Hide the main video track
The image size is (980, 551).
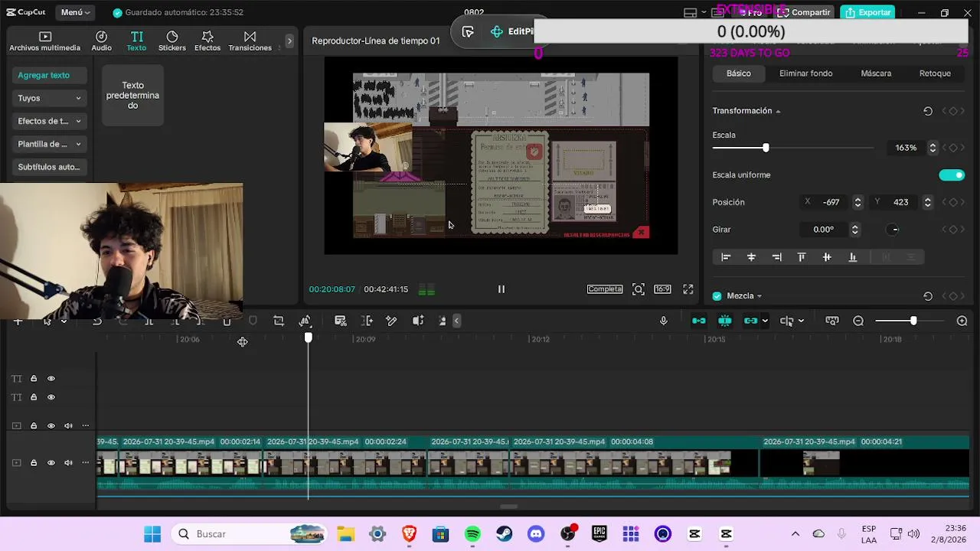tap(51, 463)
